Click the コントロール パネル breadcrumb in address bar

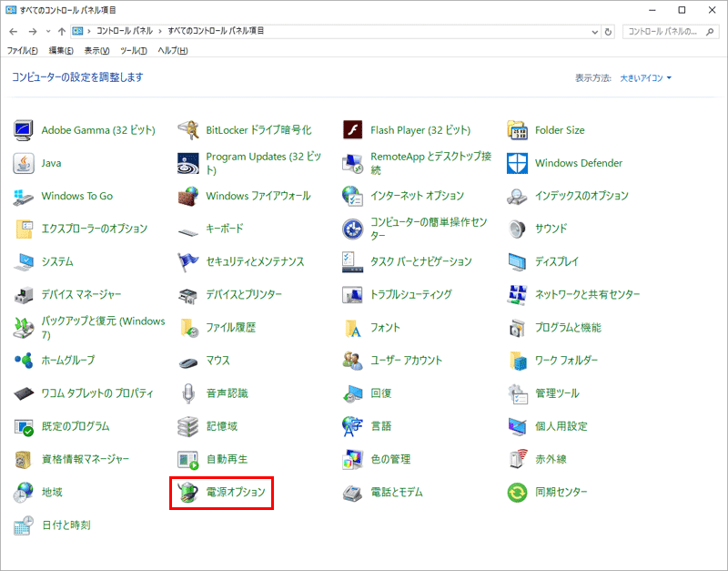(x=125, y=31)
